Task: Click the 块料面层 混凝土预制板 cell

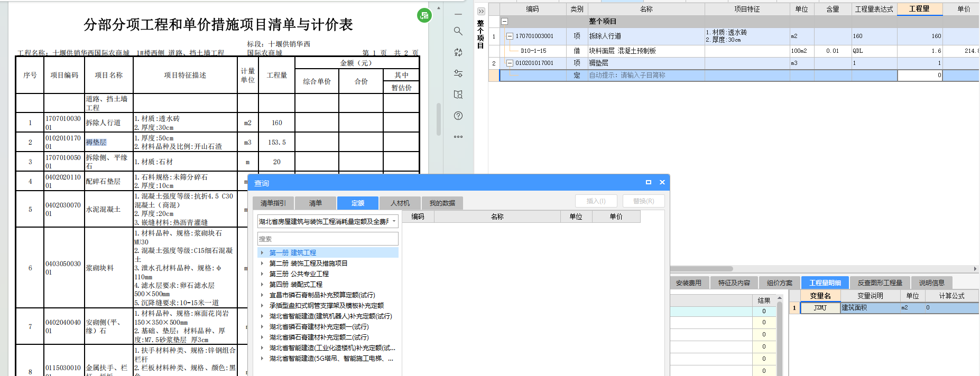Action: coord(646,51)
